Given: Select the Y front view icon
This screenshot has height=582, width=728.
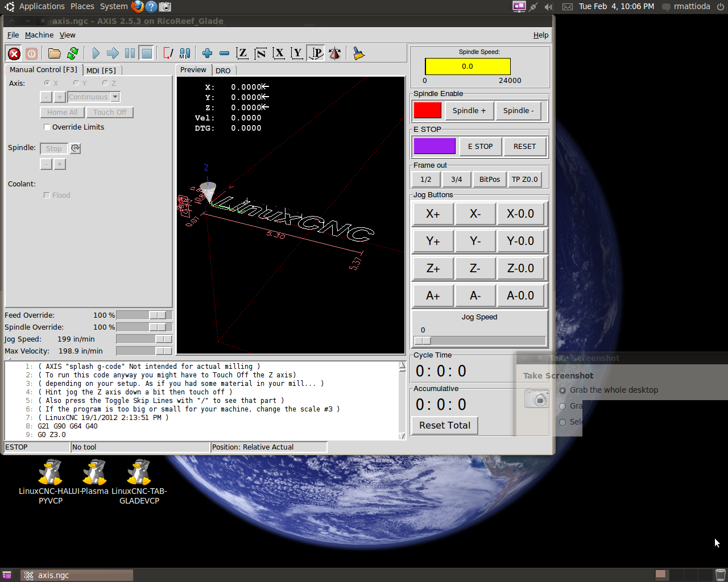Looking at the screenshot, I should tap(297, 53).
